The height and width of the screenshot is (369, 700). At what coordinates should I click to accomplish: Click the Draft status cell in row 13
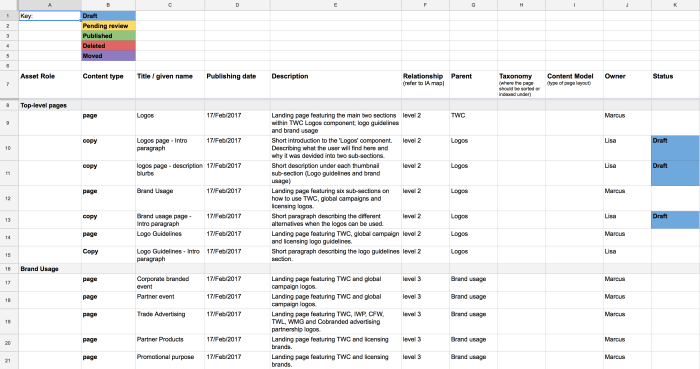pyautogui.click(x=675, y=220)
